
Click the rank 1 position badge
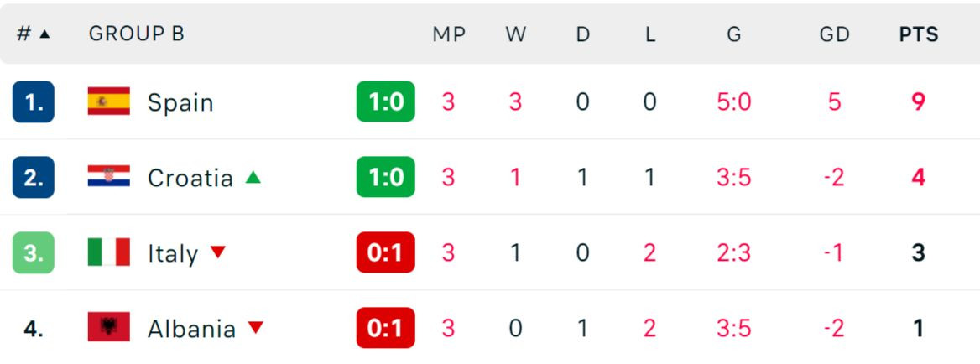34,102
